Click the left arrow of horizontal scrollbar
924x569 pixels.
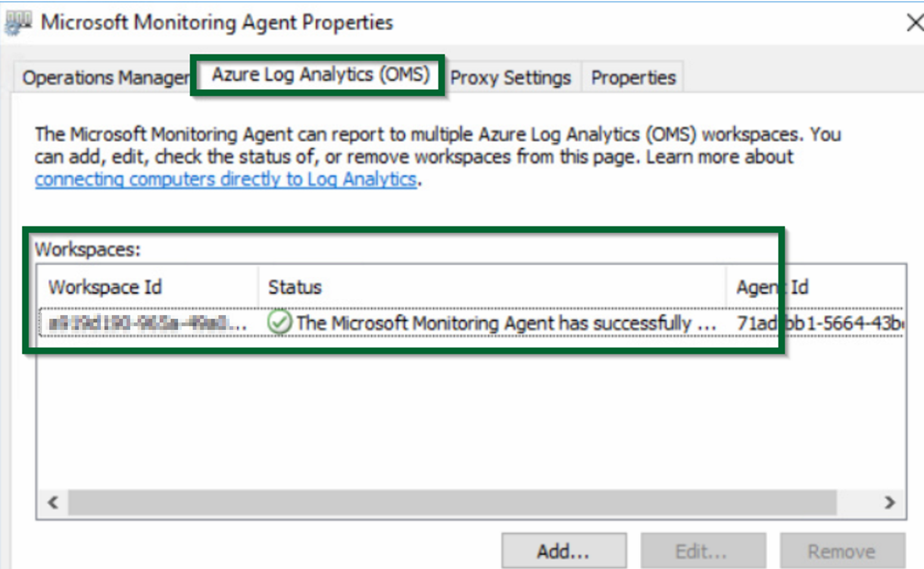coord(53,502)
